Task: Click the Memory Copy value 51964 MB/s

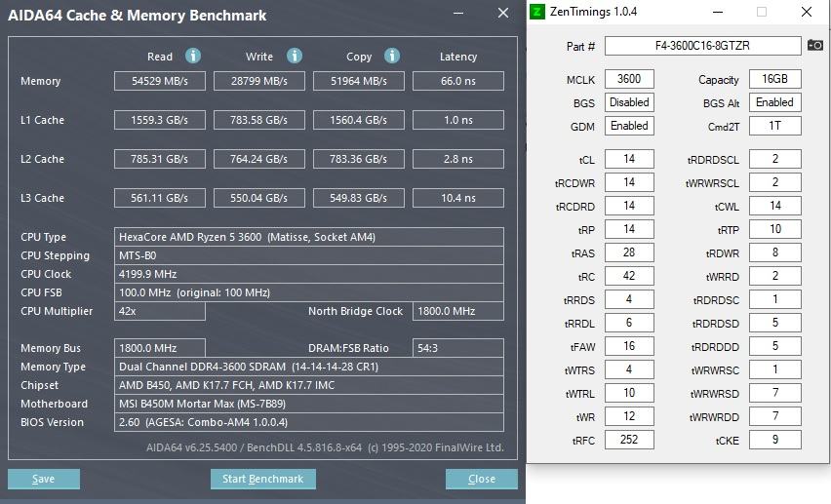Action: [x=359, y=81]
